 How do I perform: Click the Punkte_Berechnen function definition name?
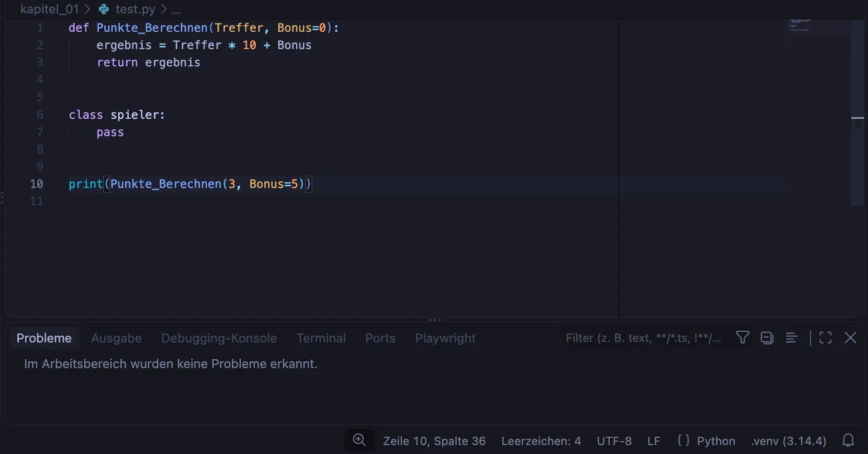click(152, 28)
